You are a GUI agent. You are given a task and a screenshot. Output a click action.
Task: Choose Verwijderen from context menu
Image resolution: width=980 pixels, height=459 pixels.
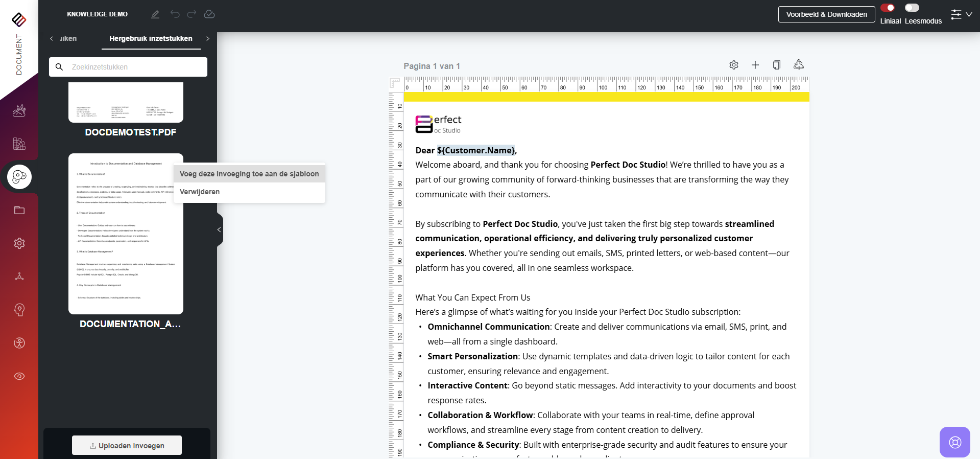(x=200, y=192)
